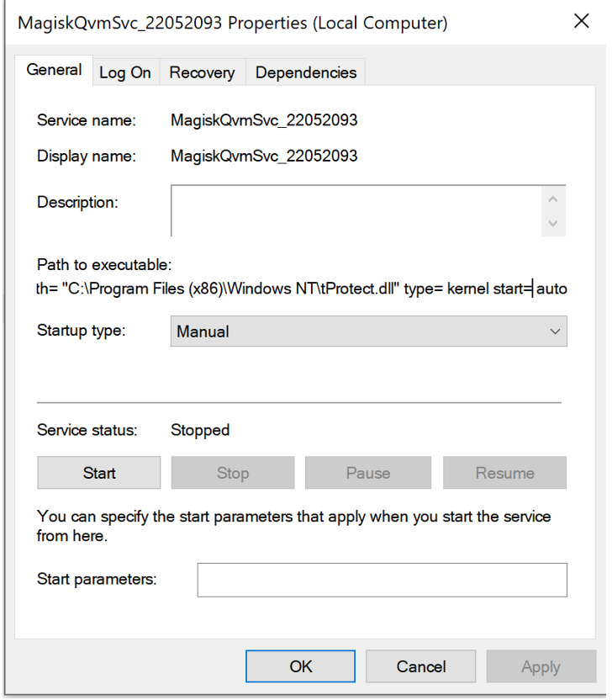Switch to the General tab

tap(55, 71)
